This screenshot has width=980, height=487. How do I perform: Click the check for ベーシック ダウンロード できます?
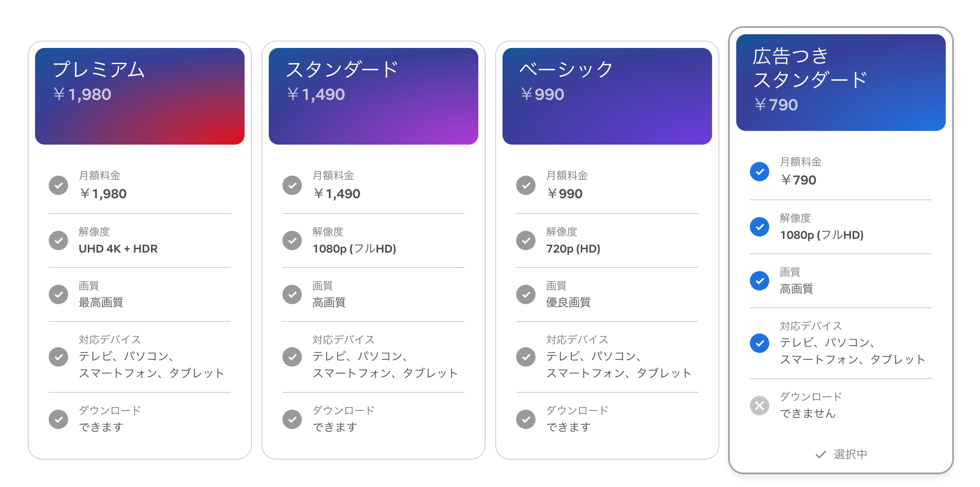click(526, 419)
